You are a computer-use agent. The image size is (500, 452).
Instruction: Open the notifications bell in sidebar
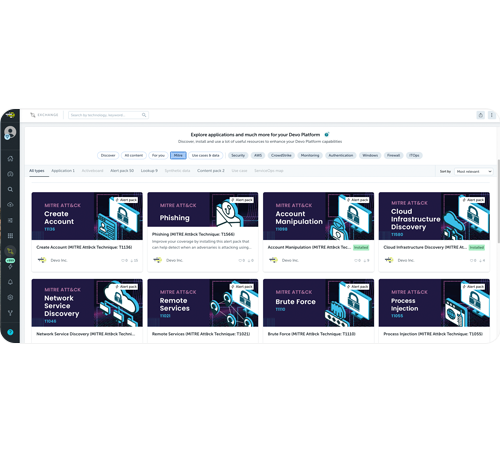click(x=10, y=282)
